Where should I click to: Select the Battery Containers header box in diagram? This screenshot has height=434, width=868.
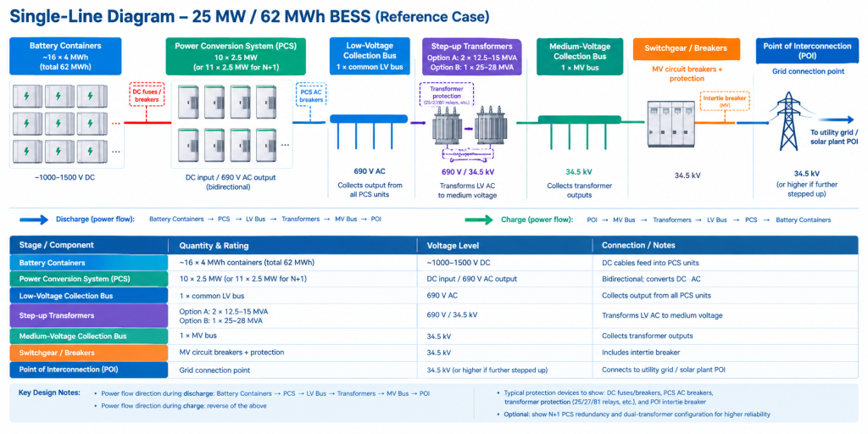pos(65,56)
